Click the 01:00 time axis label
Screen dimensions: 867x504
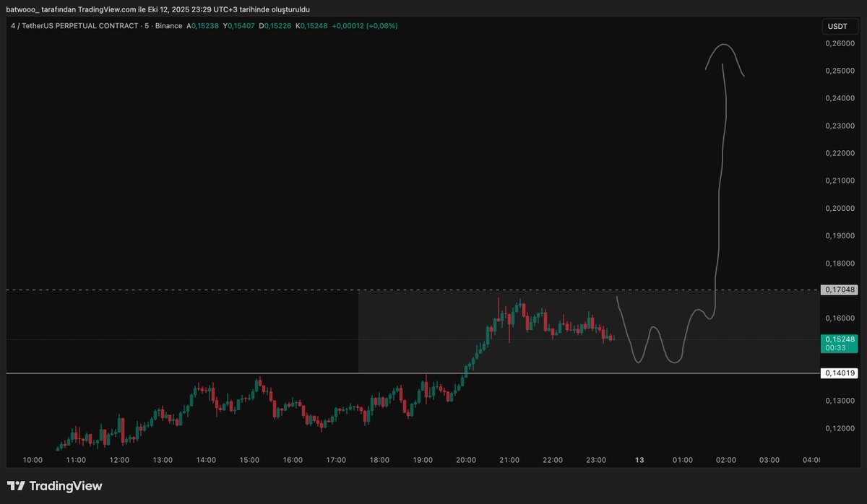click(x=683, y=460)
